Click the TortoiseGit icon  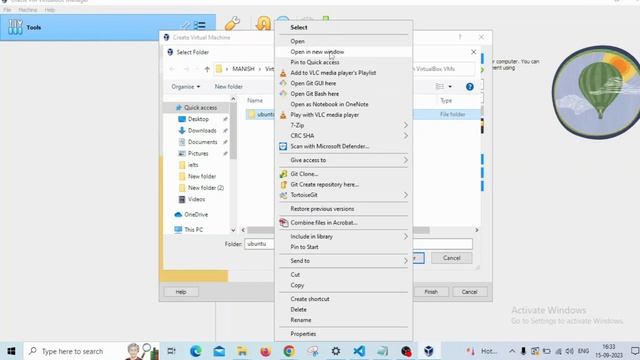pyautogui.click(x=283, y=195)
